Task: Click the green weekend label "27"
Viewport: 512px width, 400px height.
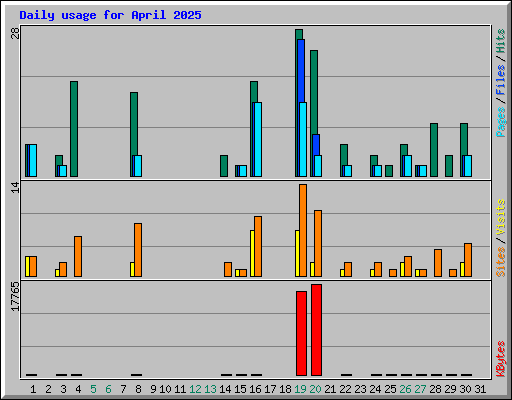Action: coord(420,389)
